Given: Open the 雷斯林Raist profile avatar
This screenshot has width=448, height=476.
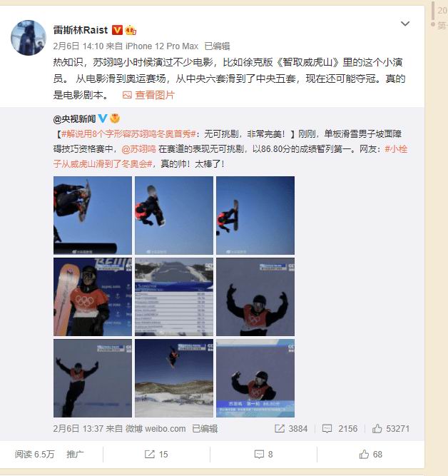Looking at the screenshot, I should (x=29, y=38).
